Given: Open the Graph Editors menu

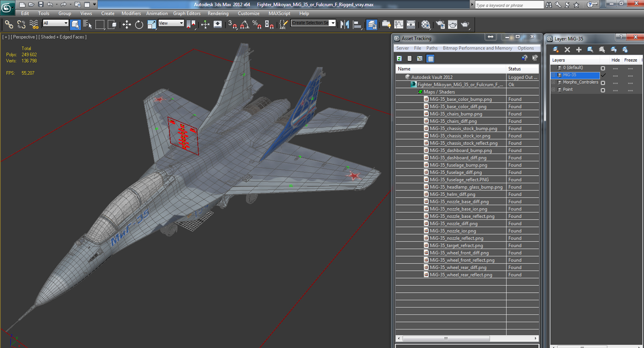Looking at the screenshot, I should click(x=187, y=13).
